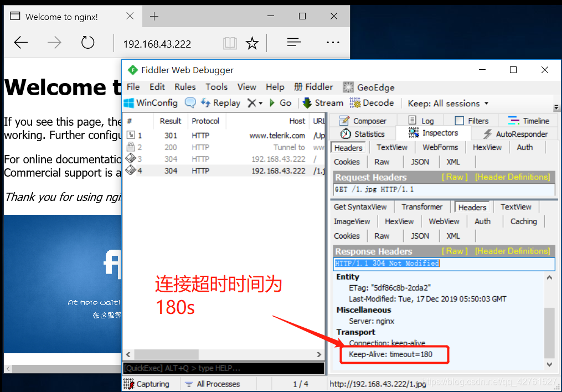Open the Remove sessions dropdown arrow

pyautogui.click(x=261, y=103)
